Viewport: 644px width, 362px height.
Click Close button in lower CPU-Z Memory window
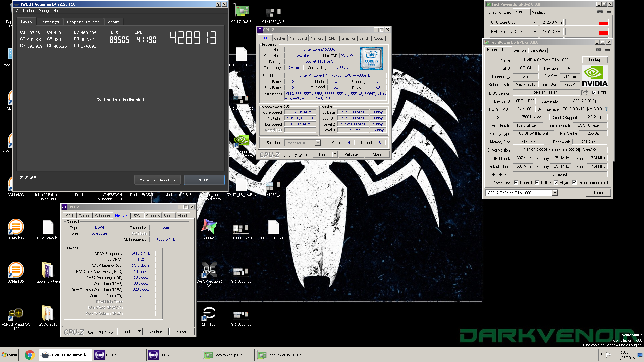click(x=181, y=331)
